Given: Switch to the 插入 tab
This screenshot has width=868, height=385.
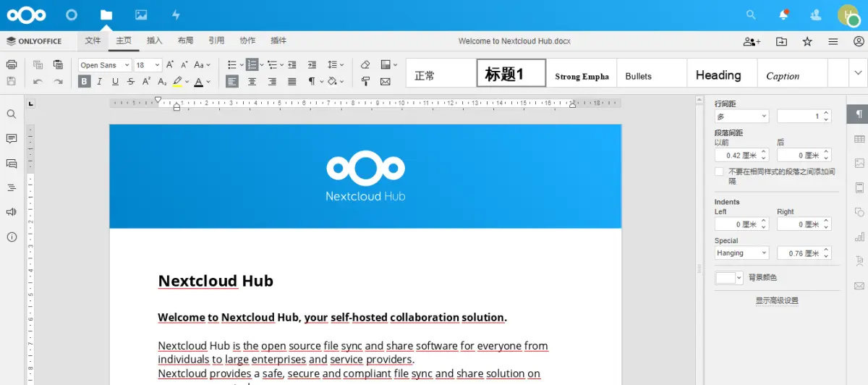Looking at the screenshot, I should tap(155, 41).
